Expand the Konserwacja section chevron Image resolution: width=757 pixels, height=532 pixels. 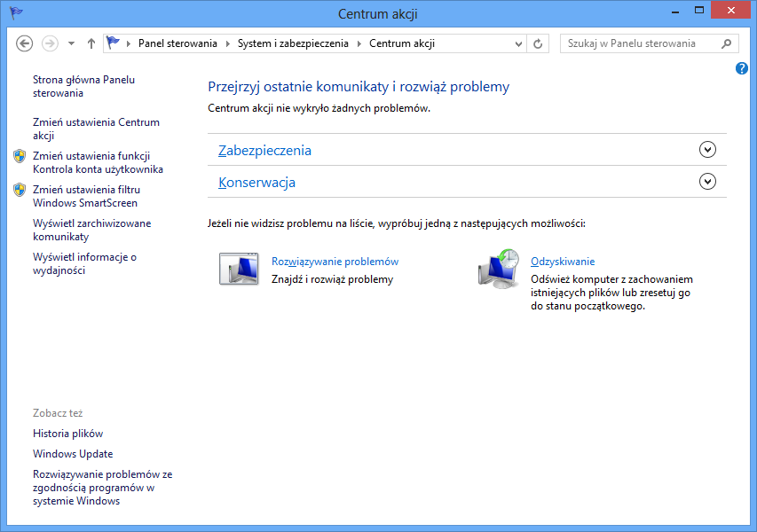tap(707, 182)
